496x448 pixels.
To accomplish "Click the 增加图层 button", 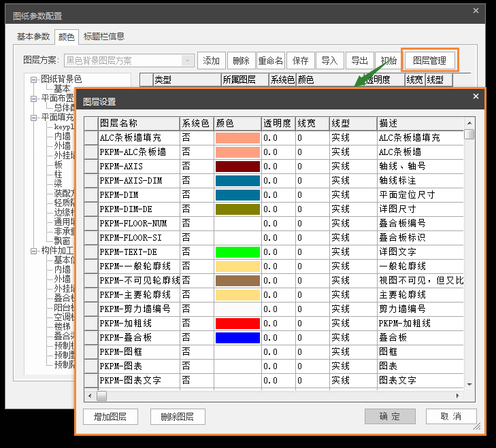I will pyautogui.click(x=110, y=417).
